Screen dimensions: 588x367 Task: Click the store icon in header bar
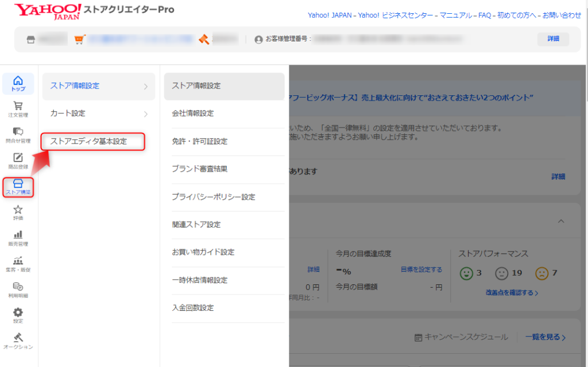pyautogui.click(x=31, y=40)
